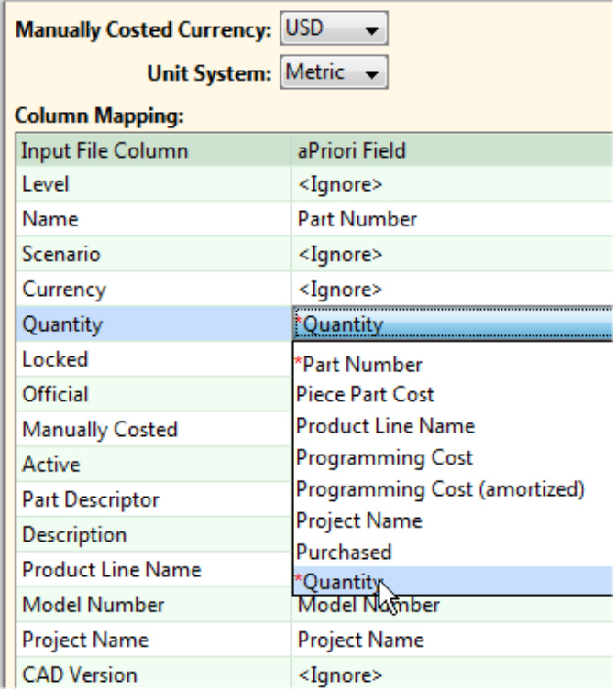
Task: Open the Manually Costed Currency USD dropdown
Action: click(x=333, y=29)
